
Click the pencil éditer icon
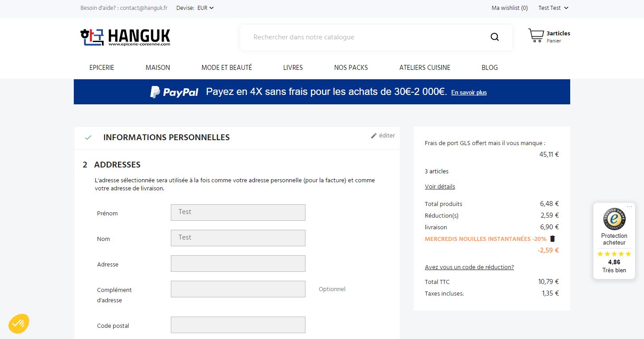click(x=374, y=136)
